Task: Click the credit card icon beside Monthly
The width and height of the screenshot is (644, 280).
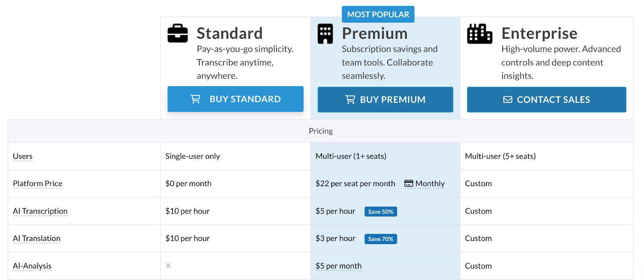Action: [x=409, y=183]
